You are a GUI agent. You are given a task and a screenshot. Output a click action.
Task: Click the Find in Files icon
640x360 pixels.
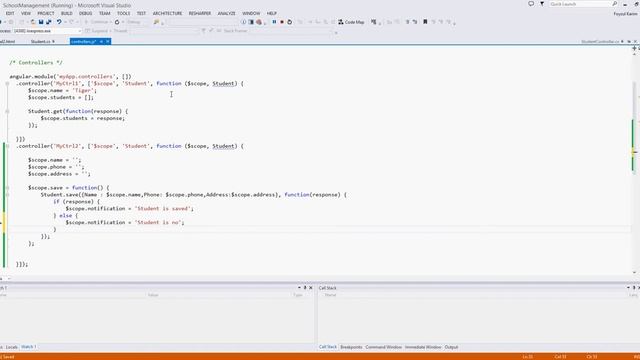pos(156,22)
